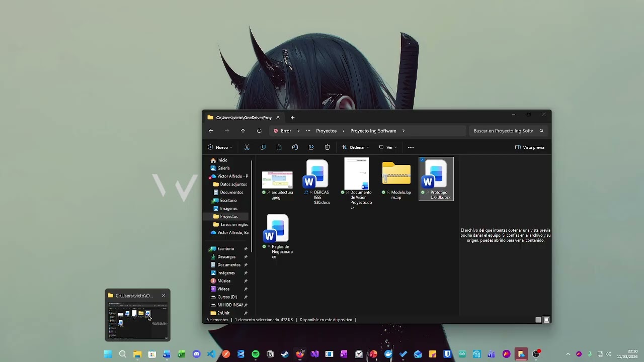Open Inicio in the navigation pane
The height and width of the screenshot is (362, 644).
[222, 160]
